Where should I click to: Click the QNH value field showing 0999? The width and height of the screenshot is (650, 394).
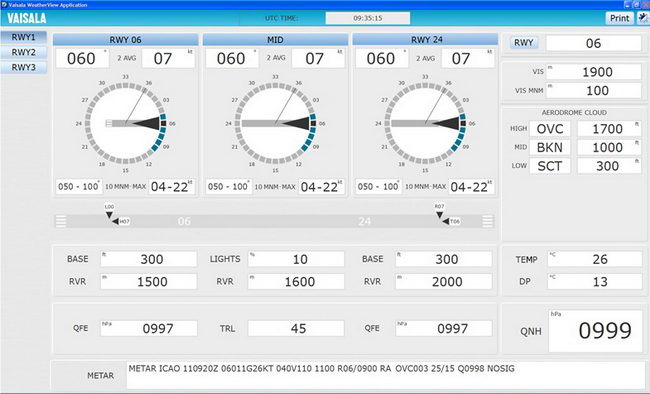pyautogui.click(x=596, y=331)
